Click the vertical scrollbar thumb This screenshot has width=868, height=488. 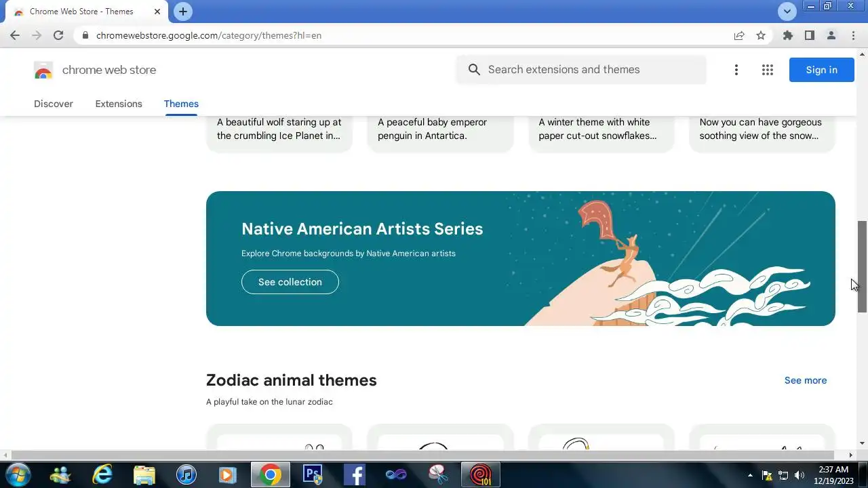click(x=863, y=266)
